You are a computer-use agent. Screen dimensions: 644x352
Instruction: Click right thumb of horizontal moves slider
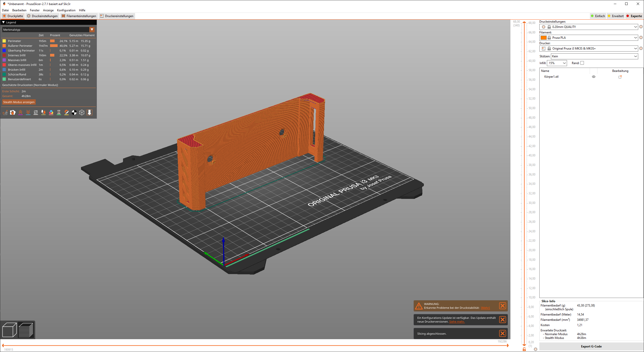(508, 345)
